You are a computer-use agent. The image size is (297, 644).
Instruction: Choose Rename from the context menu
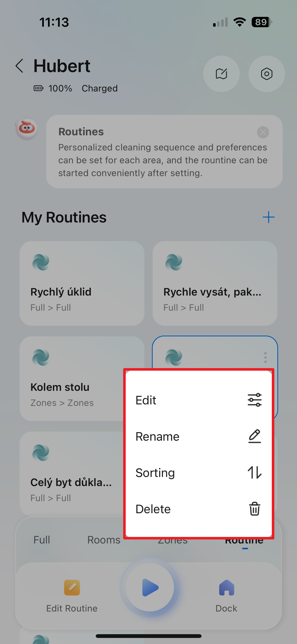[x=199, y=436]
